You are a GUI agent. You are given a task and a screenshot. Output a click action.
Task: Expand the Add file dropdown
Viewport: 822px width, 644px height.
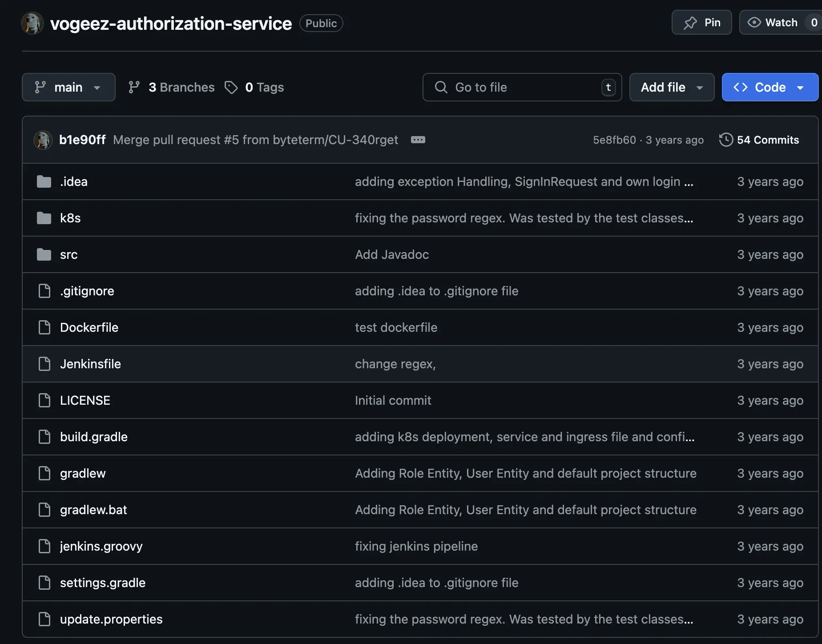point(671,87)
